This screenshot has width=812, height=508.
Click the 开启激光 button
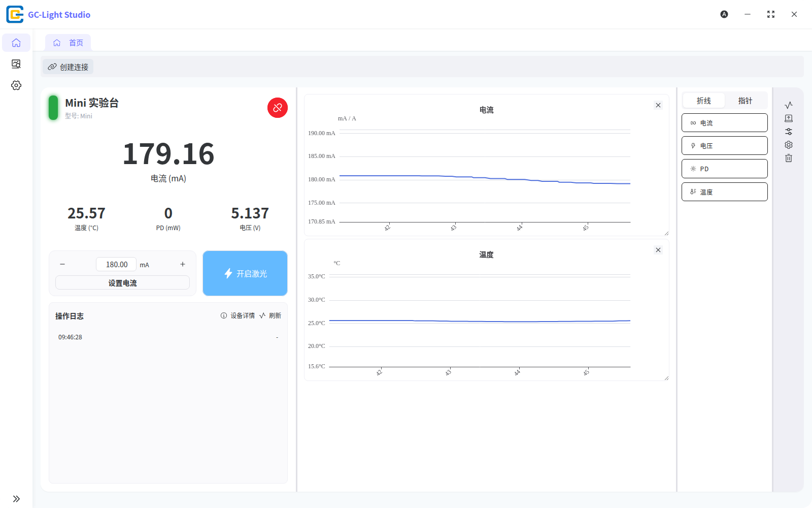245,273
